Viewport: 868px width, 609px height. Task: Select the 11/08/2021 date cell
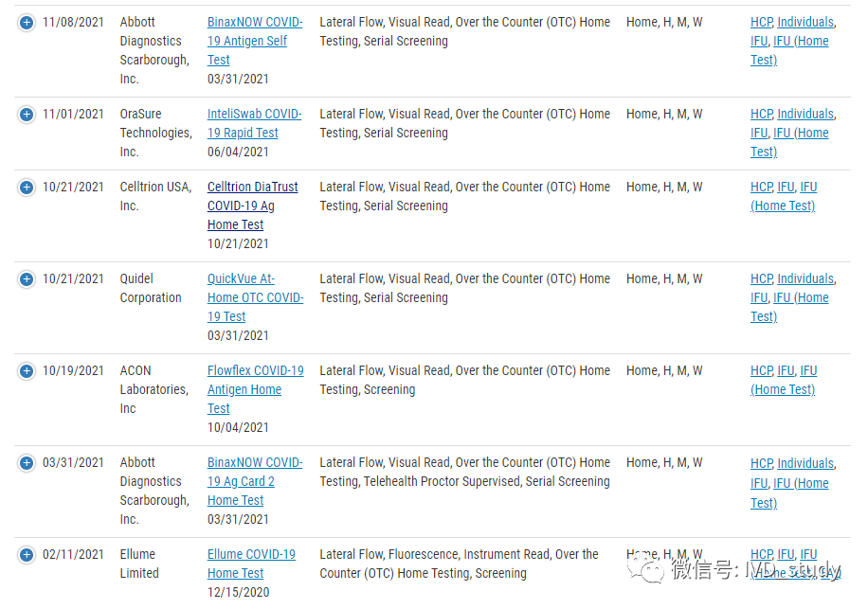pos(73,22)
